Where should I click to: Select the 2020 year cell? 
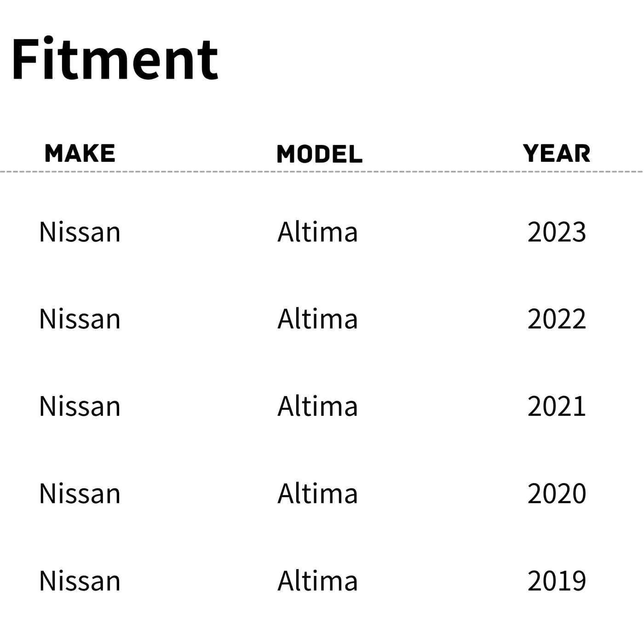[557, 494]
